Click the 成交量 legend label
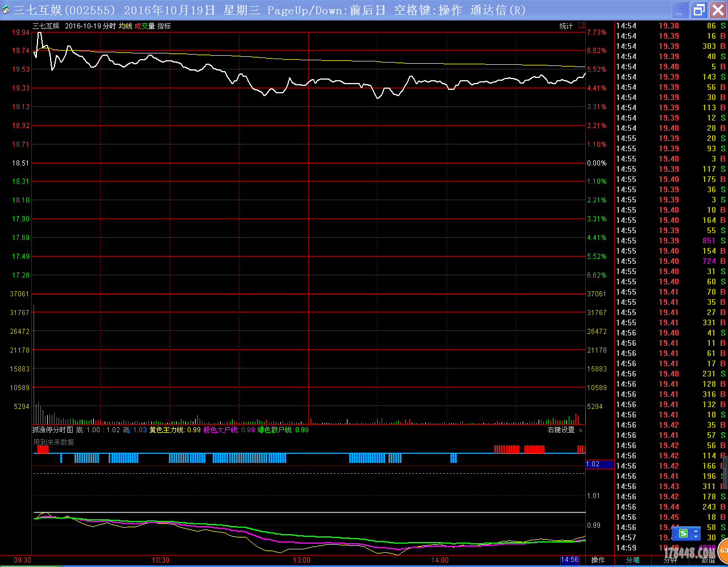 point(144,26)
